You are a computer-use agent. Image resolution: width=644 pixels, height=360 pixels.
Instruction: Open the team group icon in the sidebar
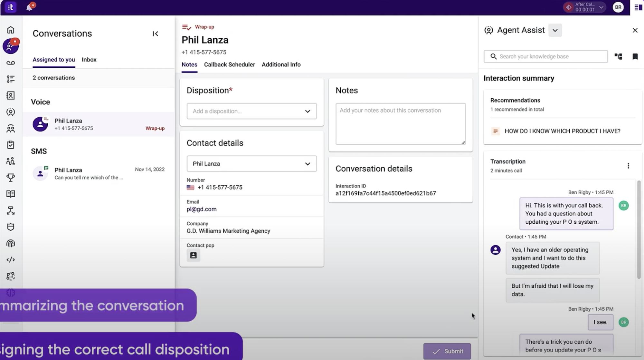(x=11, y=129)
